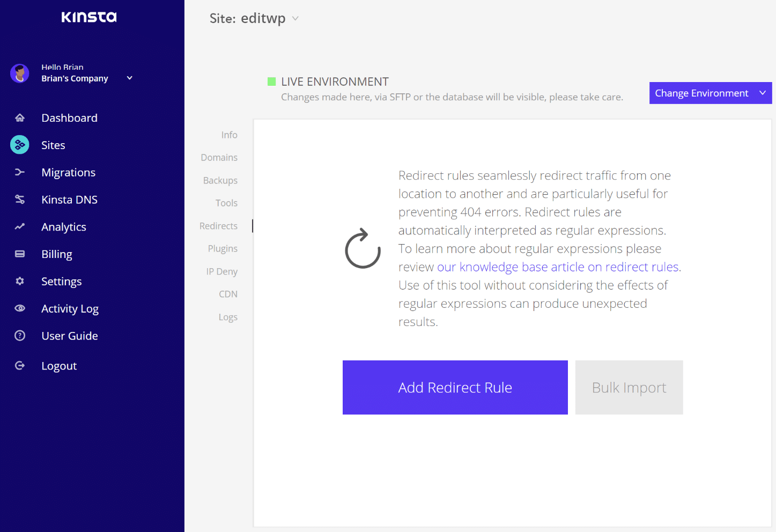Click the Add Redirect Rule button

pos(455,387)
